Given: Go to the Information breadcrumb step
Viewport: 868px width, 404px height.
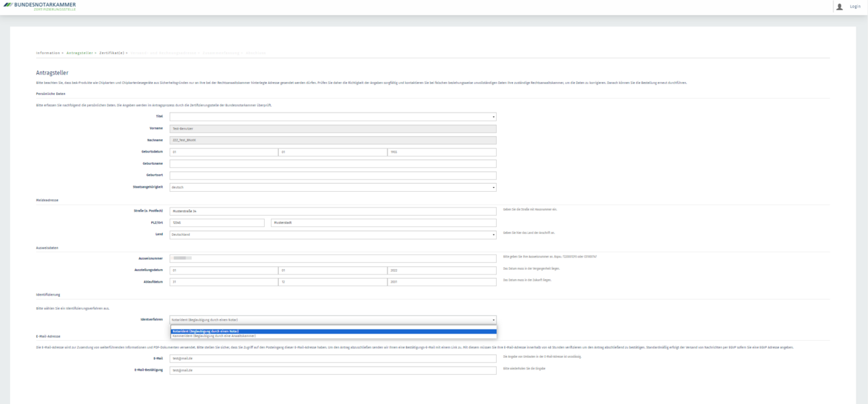Looking at the screenshot, I should click(48, 53).
